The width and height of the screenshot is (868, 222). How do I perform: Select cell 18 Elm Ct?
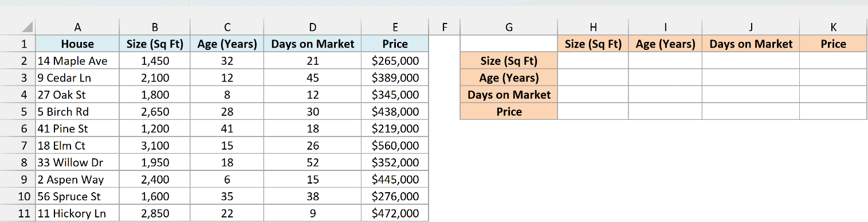(77, 146)
